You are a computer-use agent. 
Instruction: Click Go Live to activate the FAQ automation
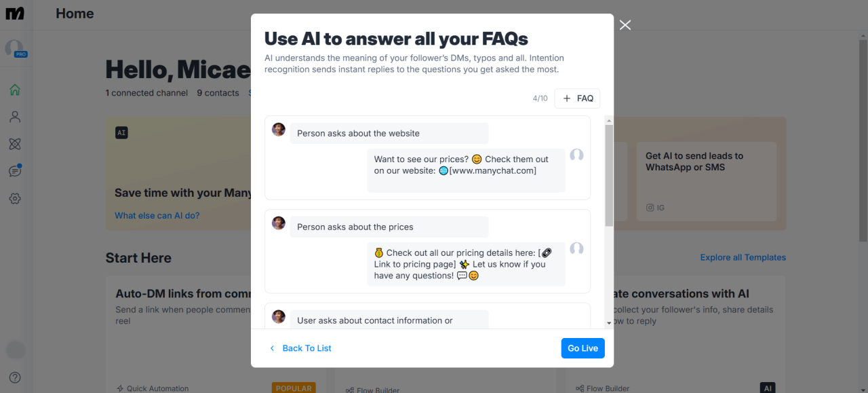pos(583,348)
